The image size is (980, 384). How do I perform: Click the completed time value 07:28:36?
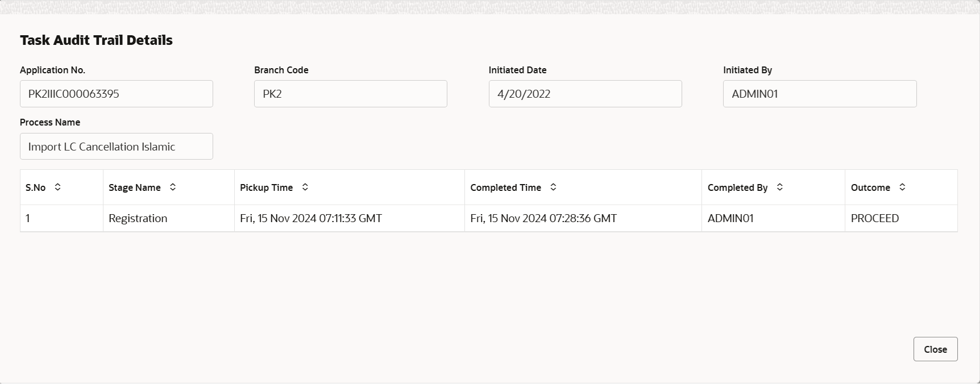[x=543, y=218]
